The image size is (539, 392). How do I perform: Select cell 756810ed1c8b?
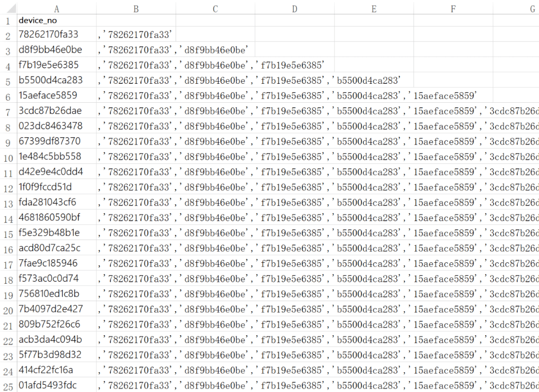57,293
